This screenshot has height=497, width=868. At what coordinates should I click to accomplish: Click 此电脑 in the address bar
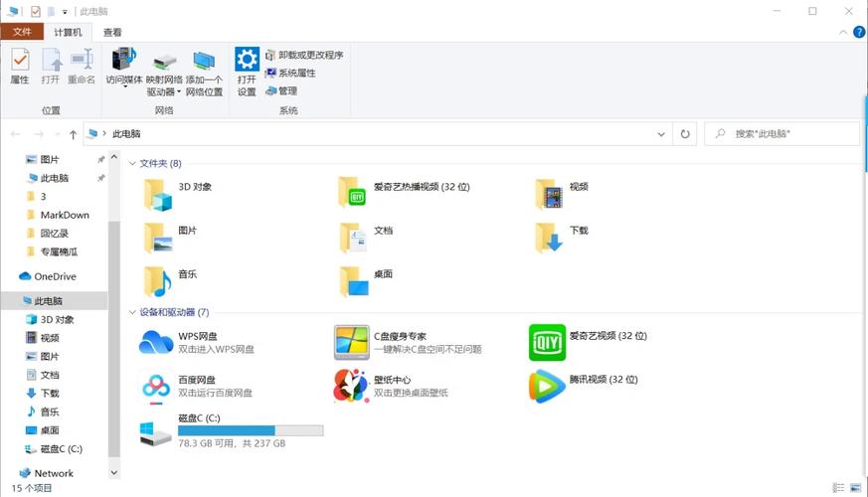(x=126, y=134)
